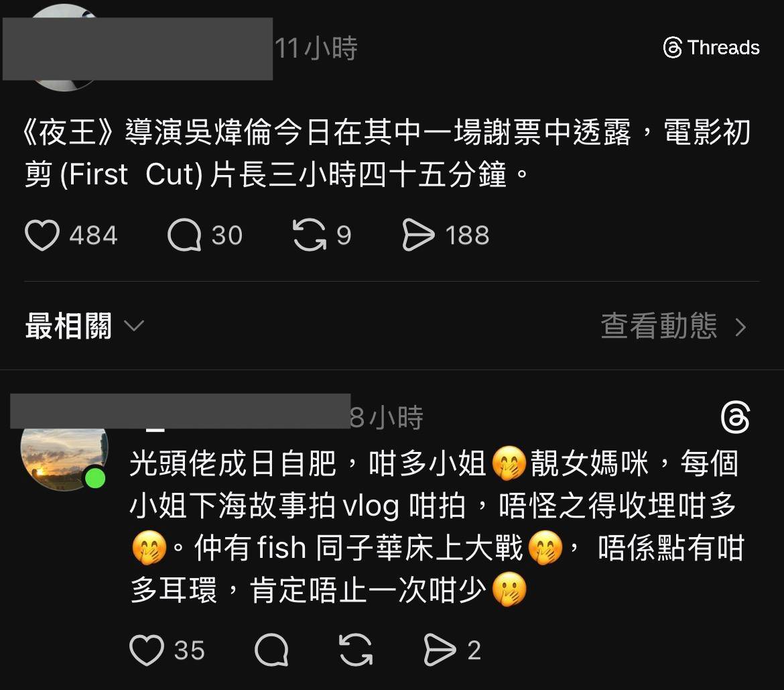Tap the Threads icon beside the comment
784x690 pixels.
[x=736, y=417]
